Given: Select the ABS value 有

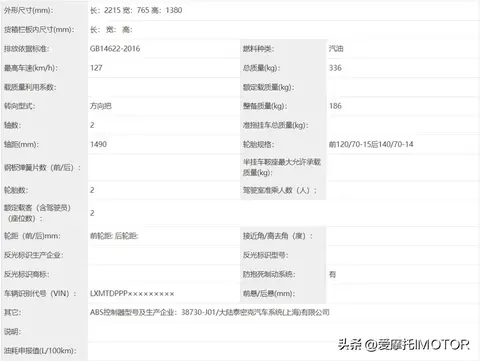Looking at the screenshot, I should click(x=332, y=274).
